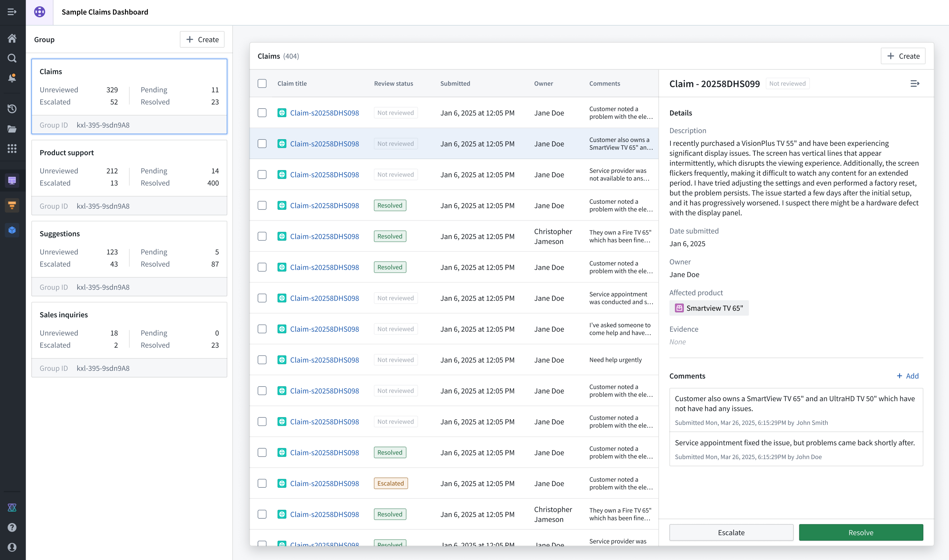Click the Smartview TV 65" product tag

[x=709, y=308]
